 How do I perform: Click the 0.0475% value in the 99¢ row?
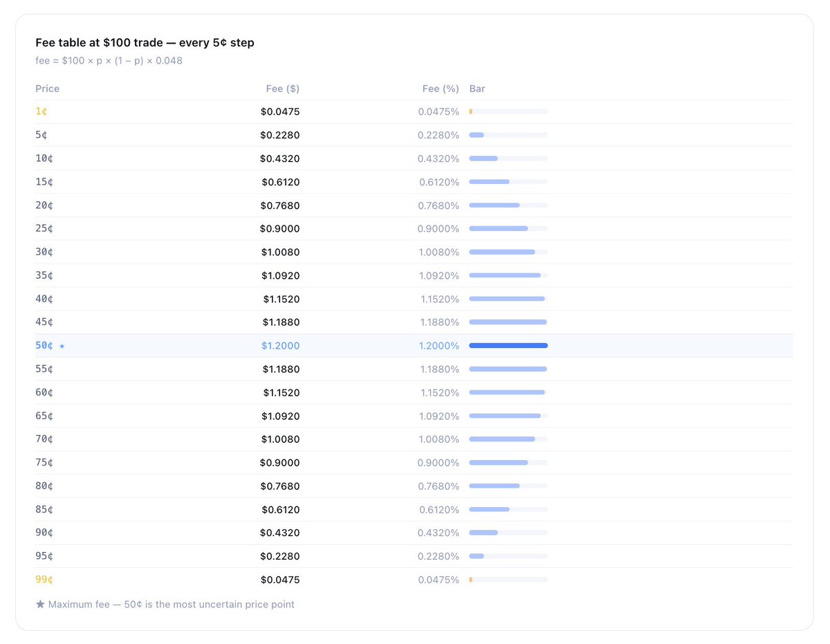(439, 580)
